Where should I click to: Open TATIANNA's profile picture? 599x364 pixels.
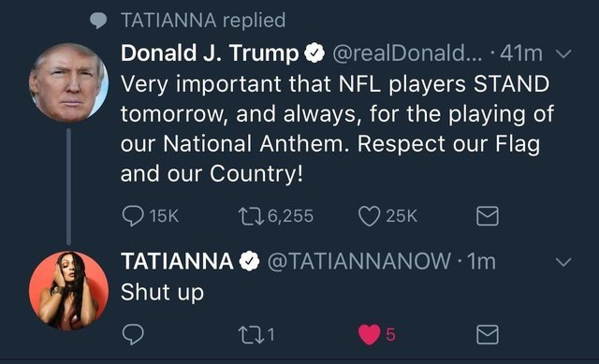coord(68,290)
